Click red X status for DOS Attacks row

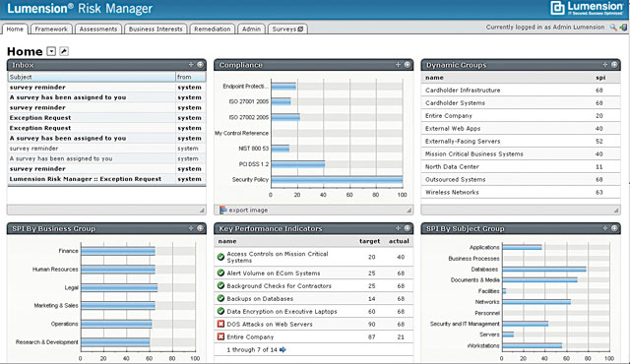coord(220,324)
